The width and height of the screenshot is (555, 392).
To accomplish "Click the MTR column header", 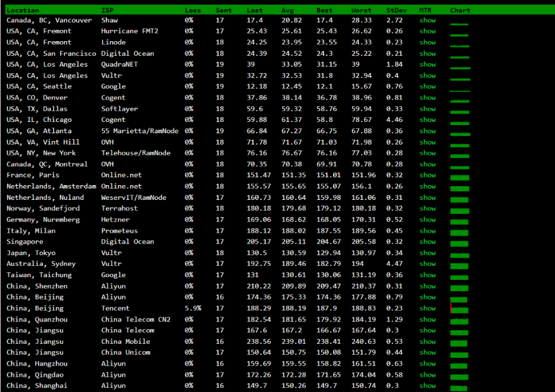I will pos(425,10).
